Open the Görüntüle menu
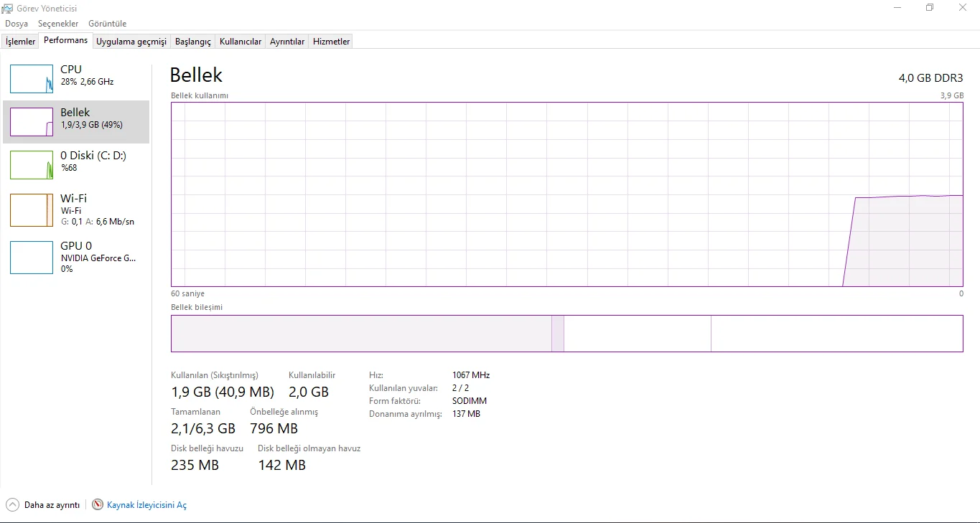Image resolution: width=980 pixels, height=523 pixels. [107, 23]
